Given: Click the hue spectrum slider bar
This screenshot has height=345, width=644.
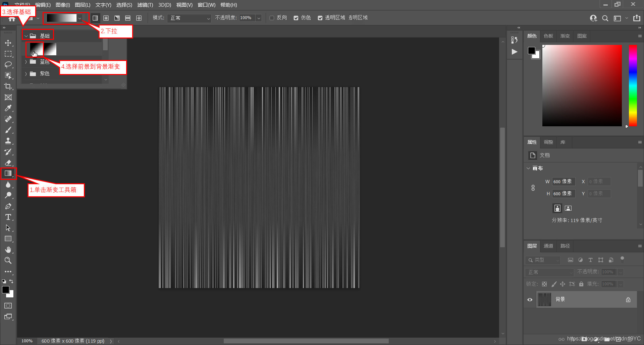Looking at the screenshot, I should [x=633, y=85].
